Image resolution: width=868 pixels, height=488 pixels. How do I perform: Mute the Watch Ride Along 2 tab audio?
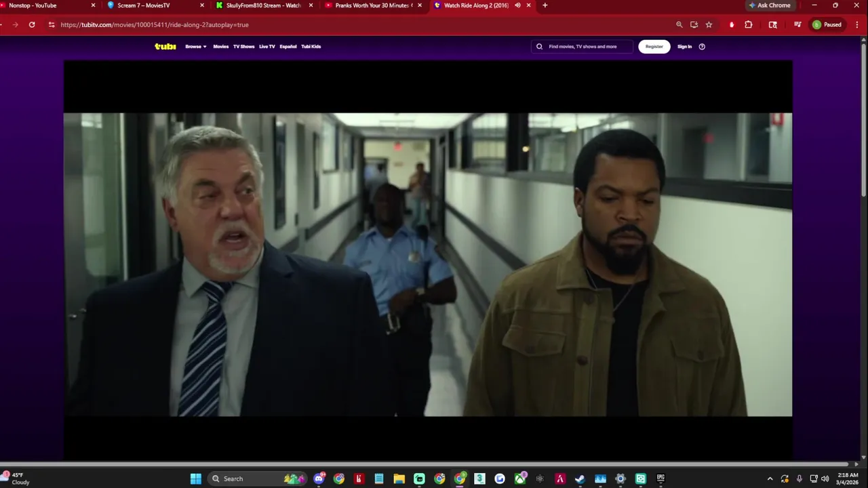click(x=517, y=5)
